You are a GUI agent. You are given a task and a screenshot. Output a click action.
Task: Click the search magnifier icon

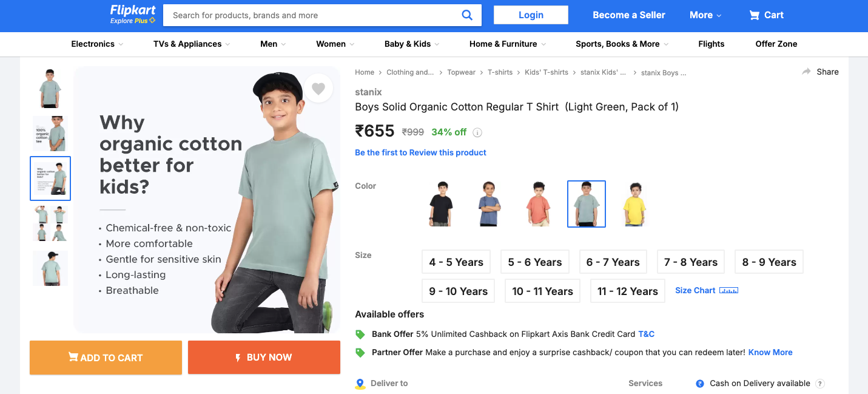point(467,15)
